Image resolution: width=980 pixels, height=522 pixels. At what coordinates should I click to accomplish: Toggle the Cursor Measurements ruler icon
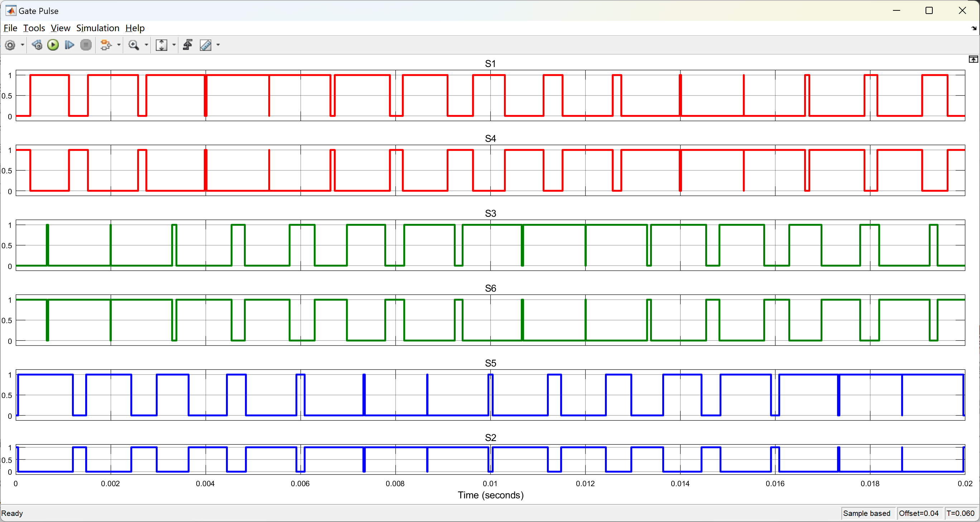point(206,45)
